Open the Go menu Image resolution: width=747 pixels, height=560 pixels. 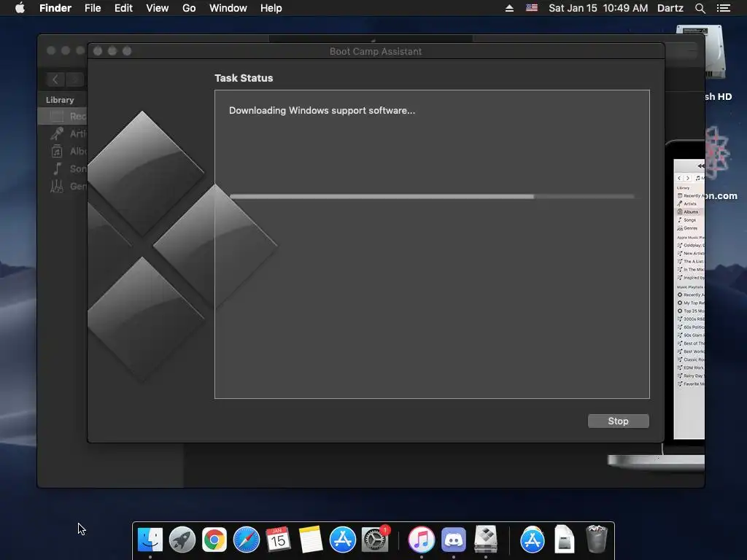(189, 8)
